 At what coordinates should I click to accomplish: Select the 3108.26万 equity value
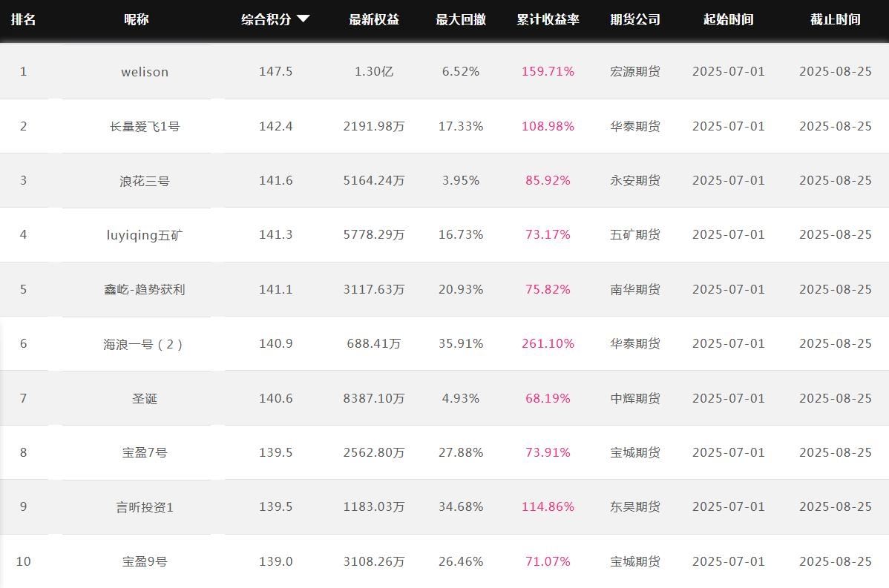pyautogui.click(x=373, y=561)
